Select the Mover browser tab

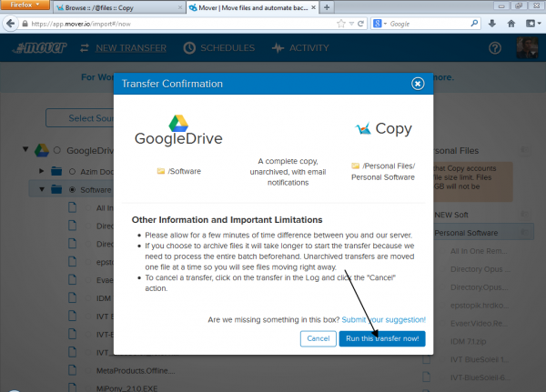(x=253, y=7)
